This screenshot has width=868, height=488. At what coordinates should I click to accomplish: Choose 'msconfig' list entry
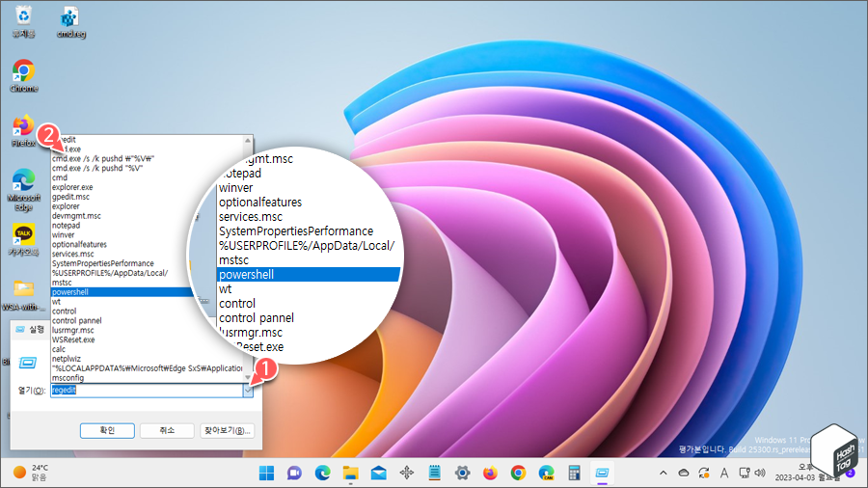[147, 378]
